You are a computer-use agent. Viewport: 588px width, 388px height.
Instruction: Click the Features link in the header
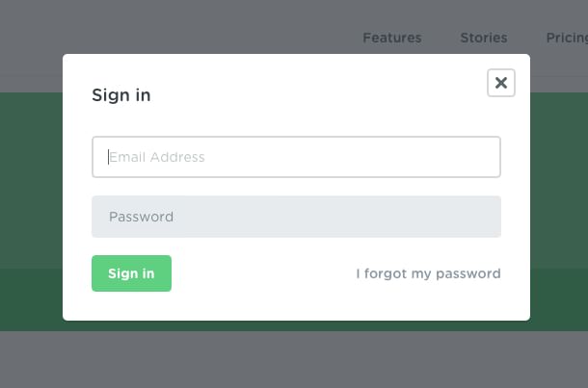(x=391, y=38)
